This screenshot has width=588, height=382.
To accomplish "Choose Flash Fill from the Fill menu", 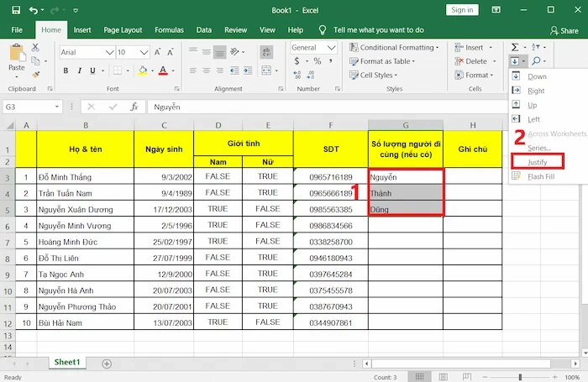I will pos(541,176).
